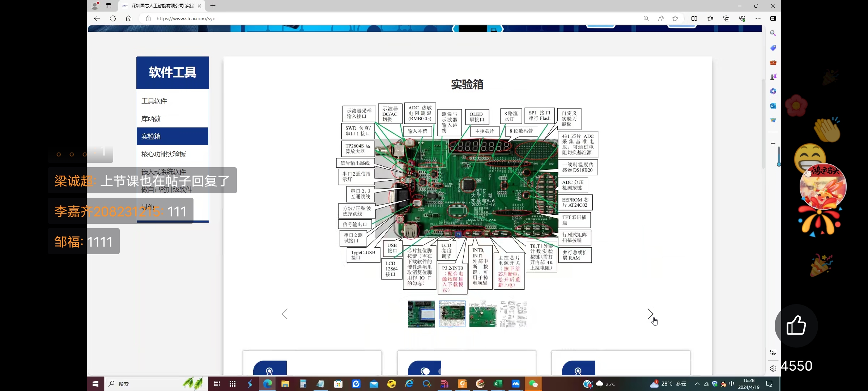
Task: Open WeChat from the taskbar
Action: (533, 384)
